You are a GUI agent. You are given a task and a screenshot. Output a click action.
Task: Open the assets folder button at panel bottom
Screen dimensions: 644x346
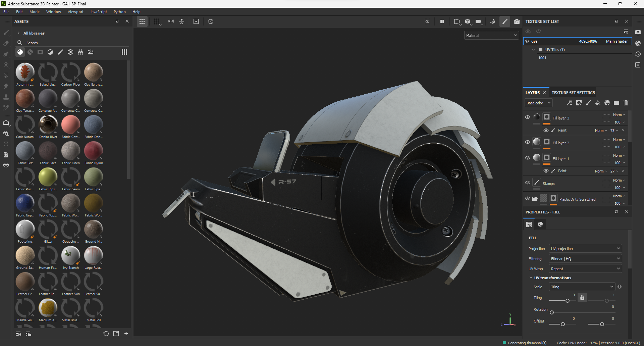[x=116, y=334]
